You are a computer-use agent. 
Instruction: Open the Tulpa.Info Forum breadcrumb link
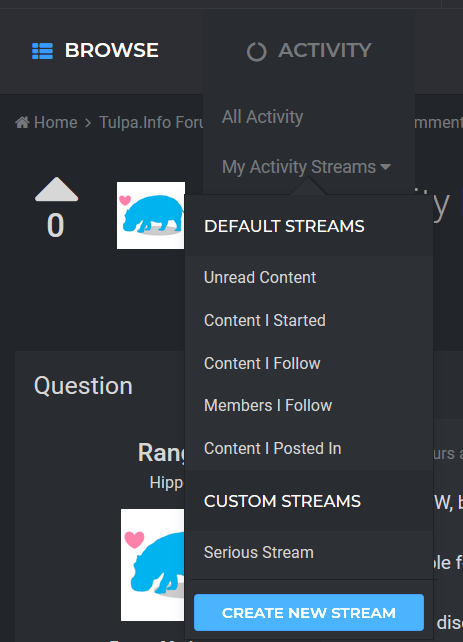(x=151, y=122)
